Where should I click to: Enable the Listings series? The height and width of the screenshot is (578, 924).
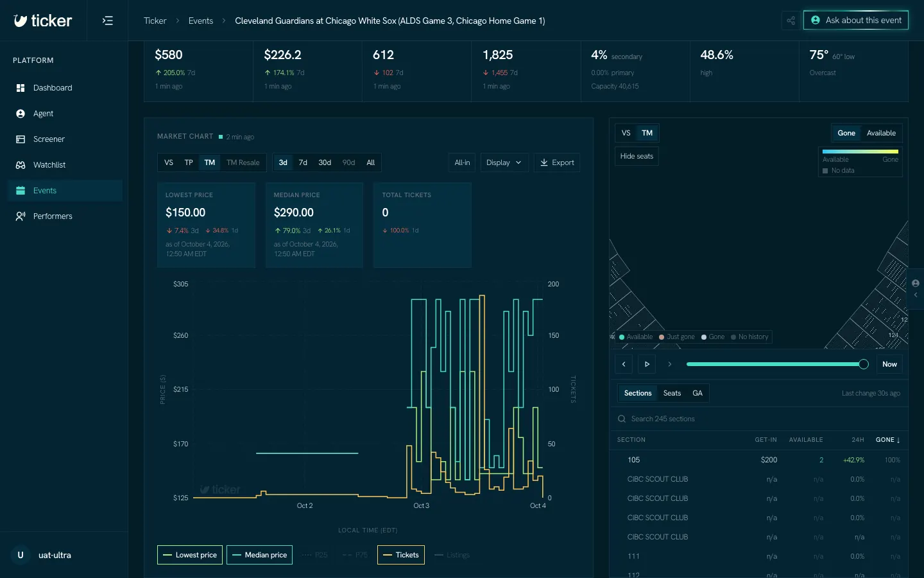click(452, 555)
